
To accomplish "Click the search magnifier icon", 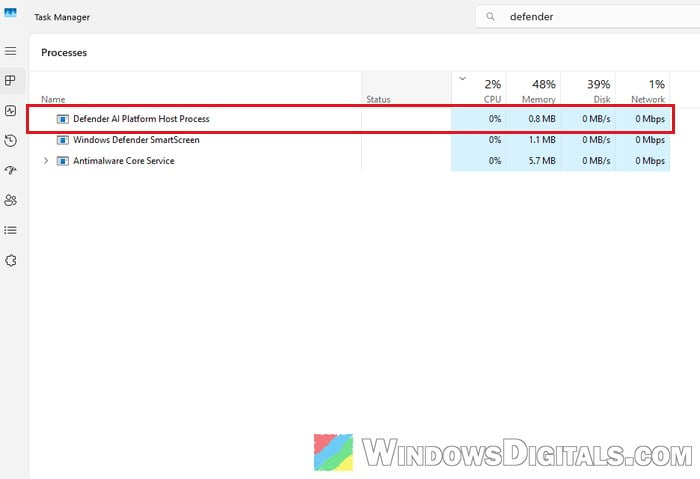I will click(490, 17).
